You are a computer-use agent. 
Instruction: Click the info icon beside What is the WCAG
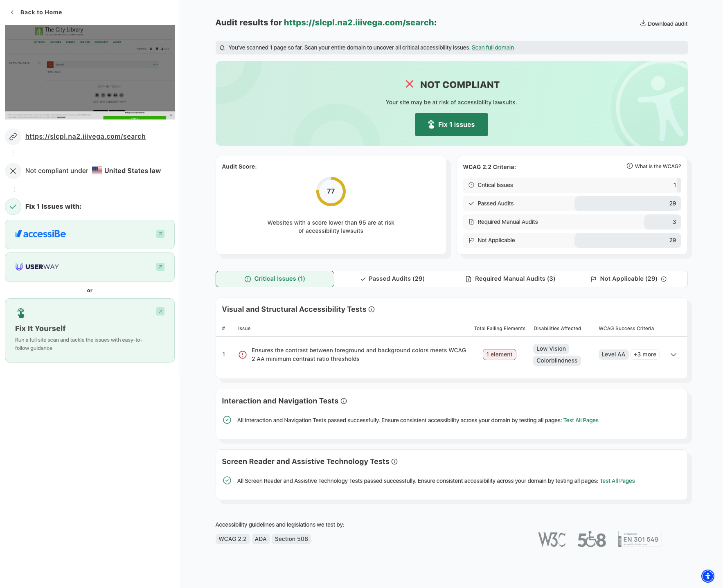[x=630, y=166]
